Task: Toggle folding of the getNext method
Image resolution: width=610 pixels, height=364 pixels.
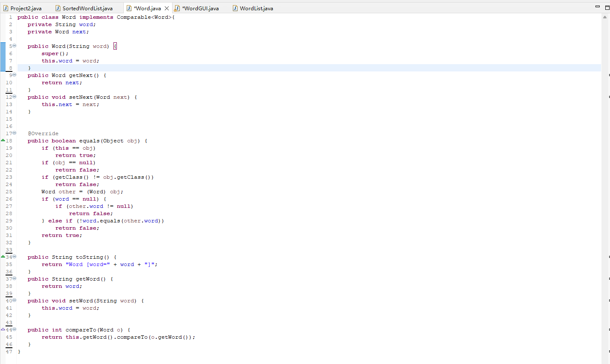Action: pos(14,75)
